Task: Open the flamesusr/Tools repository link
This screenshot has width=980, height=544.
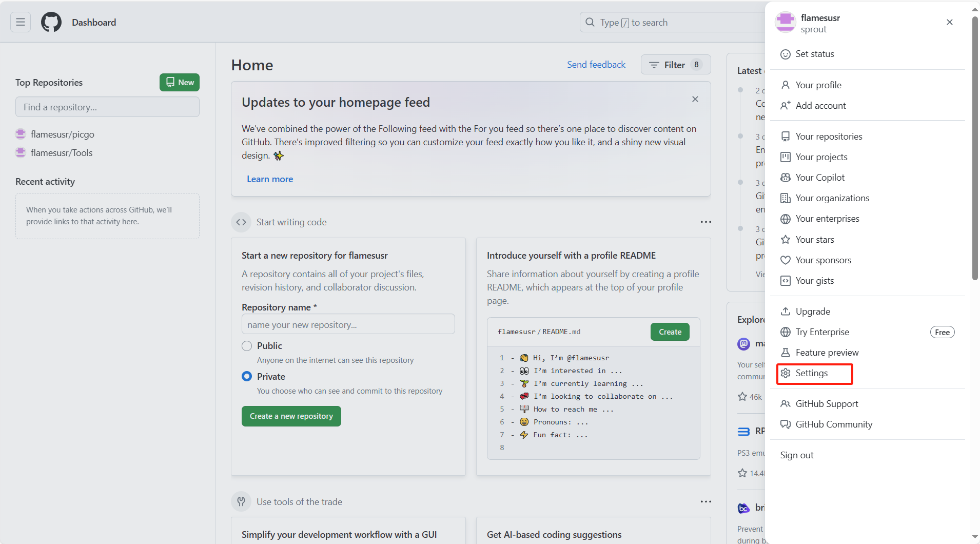Action: 62,152
